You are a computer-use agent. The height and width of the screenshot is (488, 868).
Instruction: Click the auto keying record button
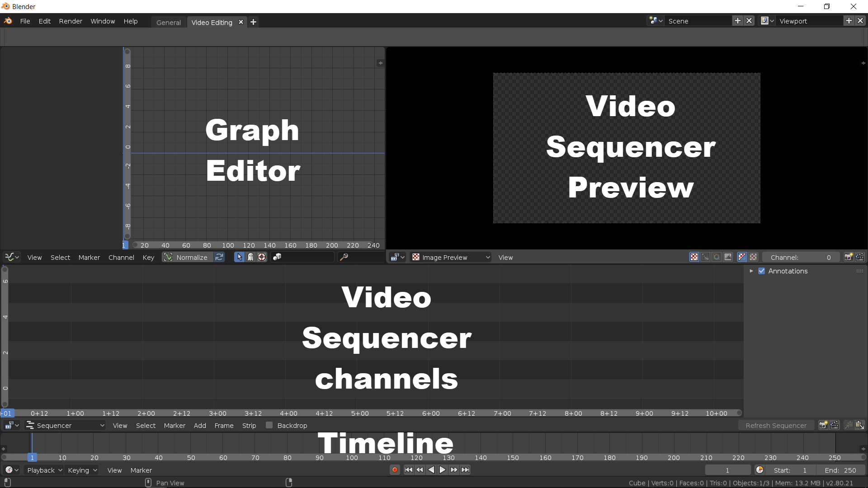coord(395,470)
